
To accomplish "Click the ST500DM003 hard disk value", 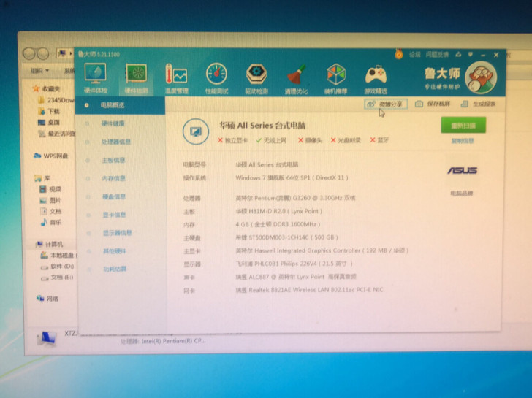I will point(286,237).
